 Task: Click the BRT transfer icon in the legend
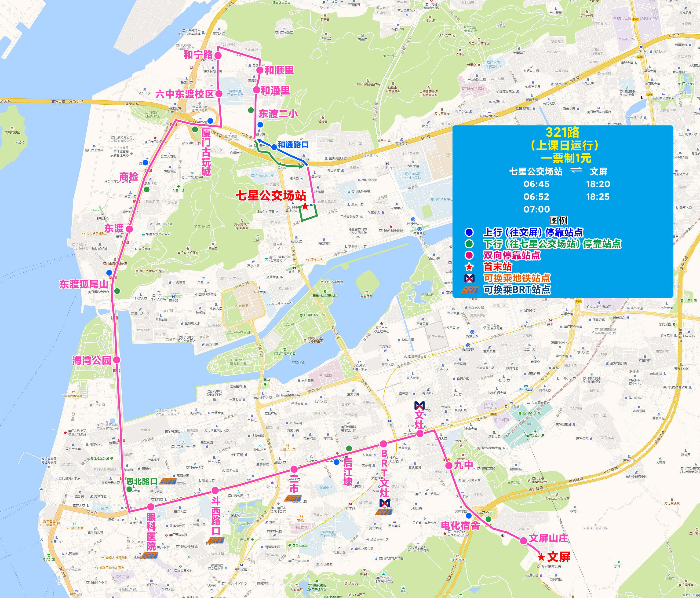pos(470,290)
